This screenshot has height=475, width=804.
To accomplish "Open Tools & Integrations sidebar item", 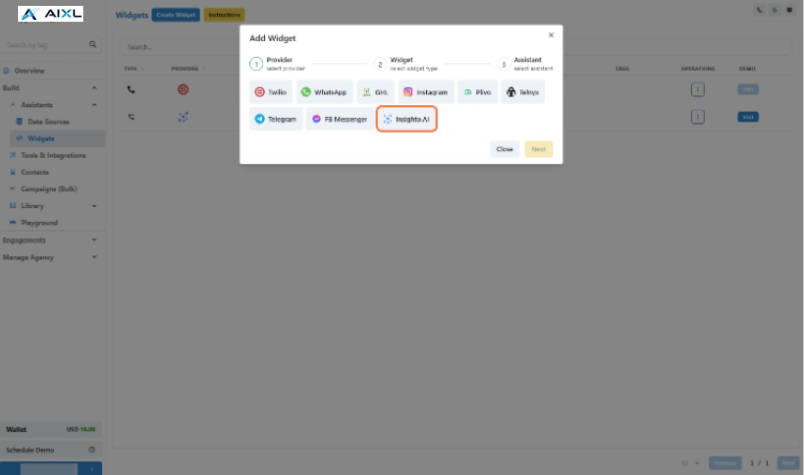I will pos(53,155).
